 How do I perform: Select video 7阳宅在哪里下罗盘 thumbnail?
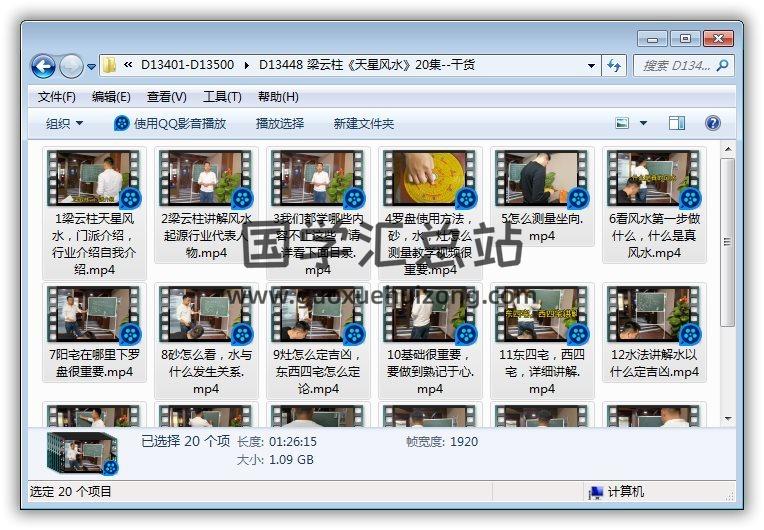(94, 314)
